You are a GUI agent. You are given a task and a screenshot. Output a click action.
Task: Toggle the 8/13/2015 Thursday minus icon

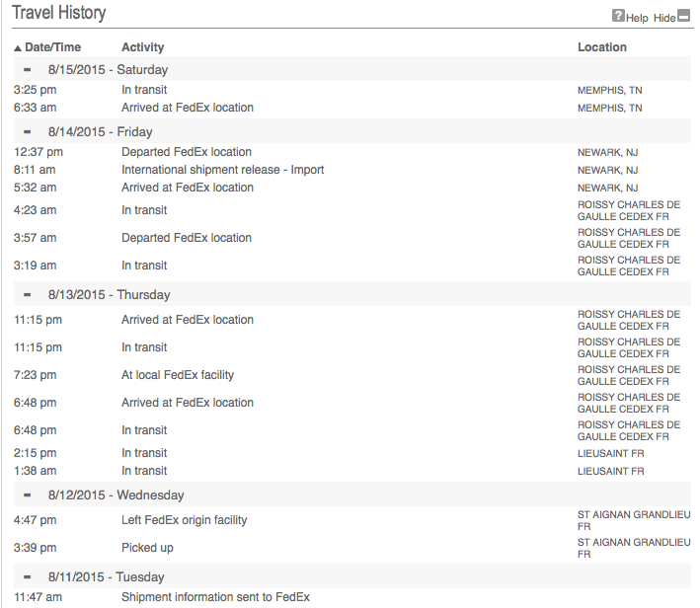(x=28, y=295)
